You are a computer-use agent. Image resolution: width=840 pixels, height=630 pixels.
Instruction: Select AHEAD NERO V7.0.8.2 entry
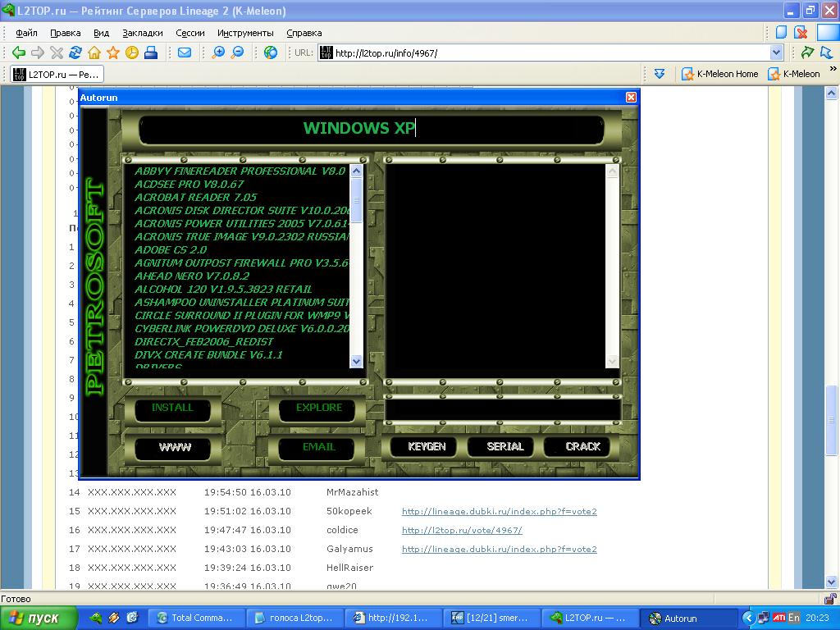point(192,276)
